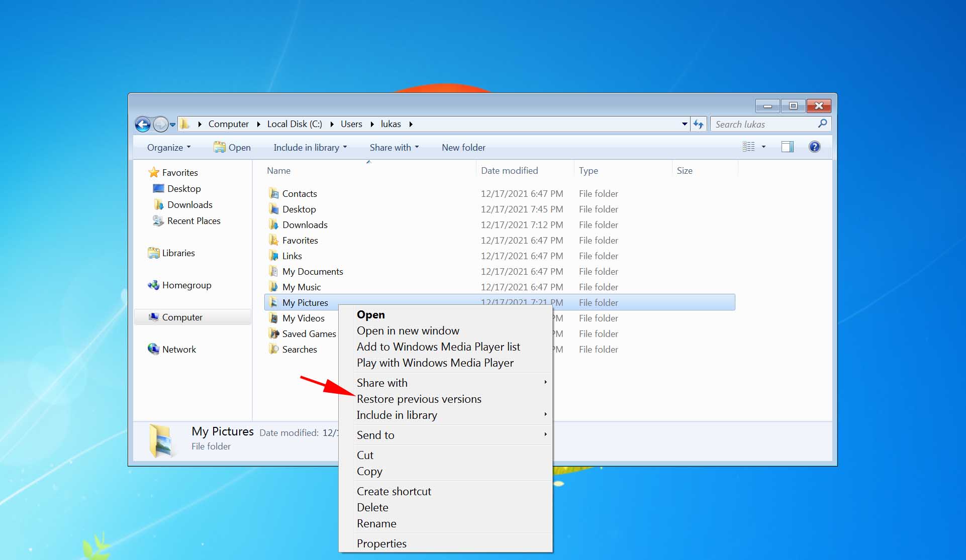Click the Open toolbar button
Image resolution: width=966 pixels, height=560 pixels.
[233, 147]
